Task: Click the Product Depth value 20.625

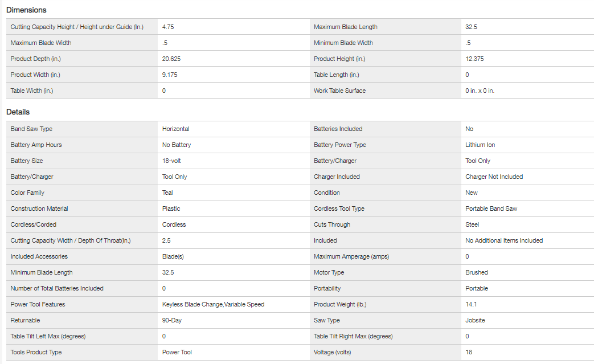Action: [x=171, y=59]
